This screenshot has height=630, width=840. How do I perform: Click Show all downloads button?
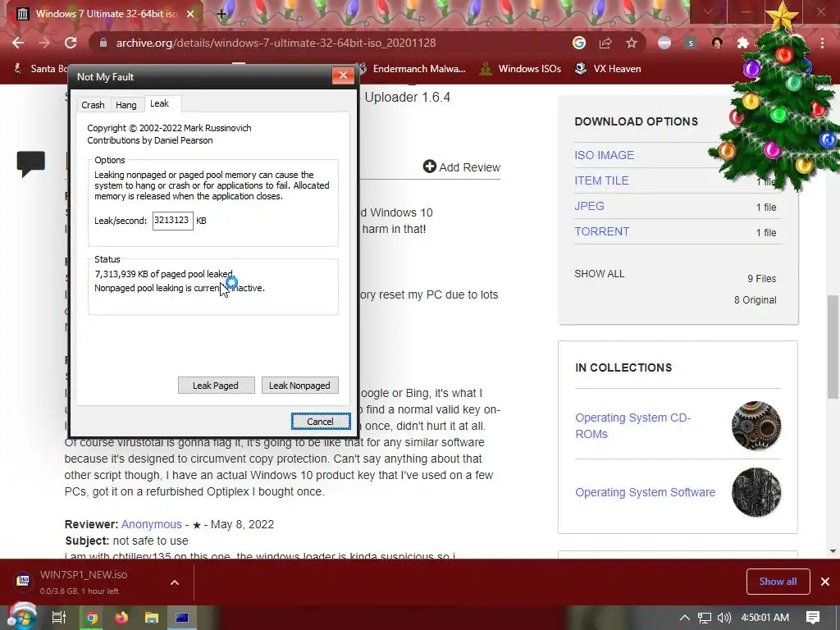coord(778,582)
